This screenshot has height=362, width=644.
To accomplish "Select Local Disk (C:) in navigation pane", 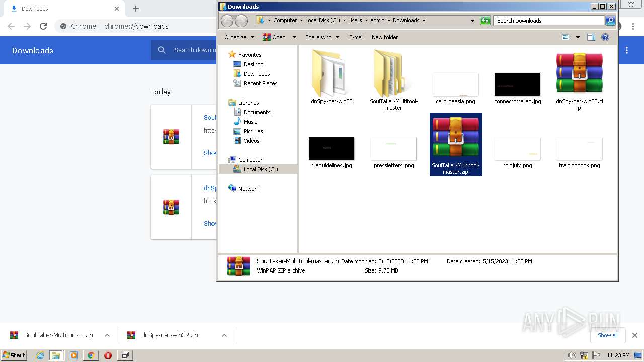I will pyautogui.click(x=258, y=169).
